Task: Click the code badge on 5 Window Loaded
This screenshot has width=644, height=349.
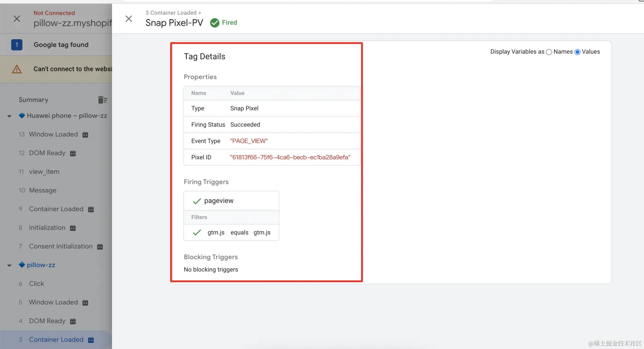Action: [86, 303]
